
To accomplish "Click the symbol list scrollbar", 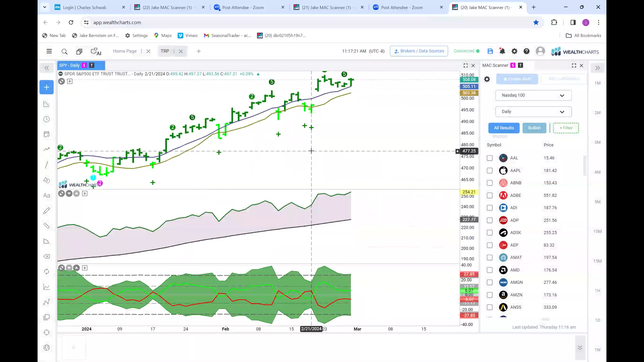I will [585, 166].
